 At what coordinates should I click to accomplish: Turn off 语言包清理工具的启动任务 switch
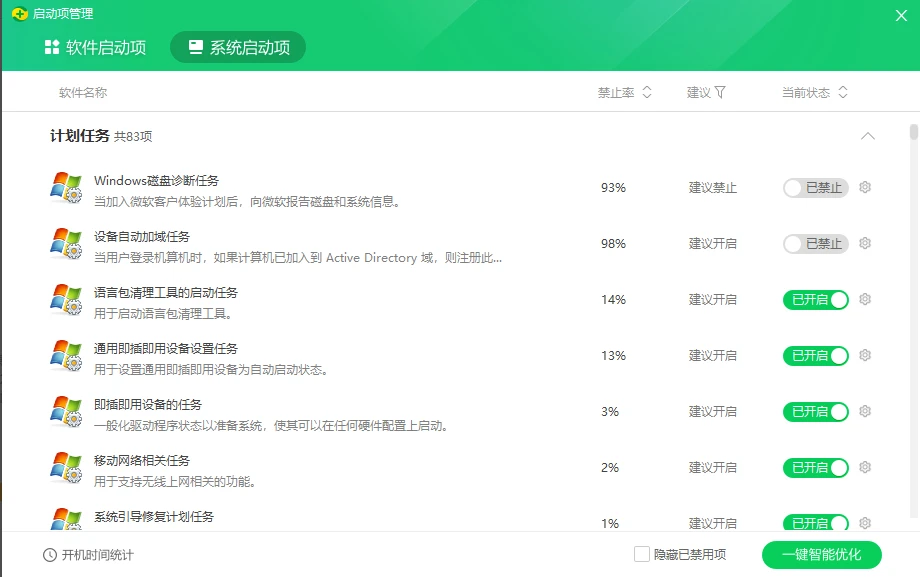pos(814,299)
